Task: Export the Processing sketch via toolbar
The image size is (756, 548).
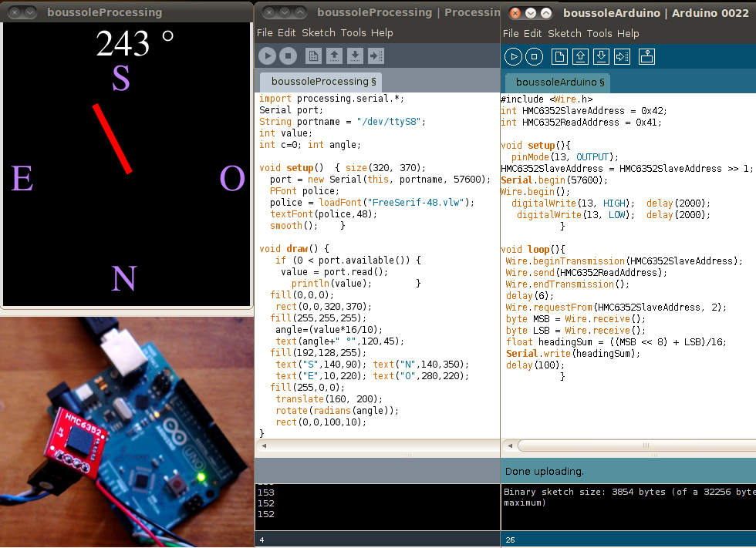Action: tap(376, 55)
